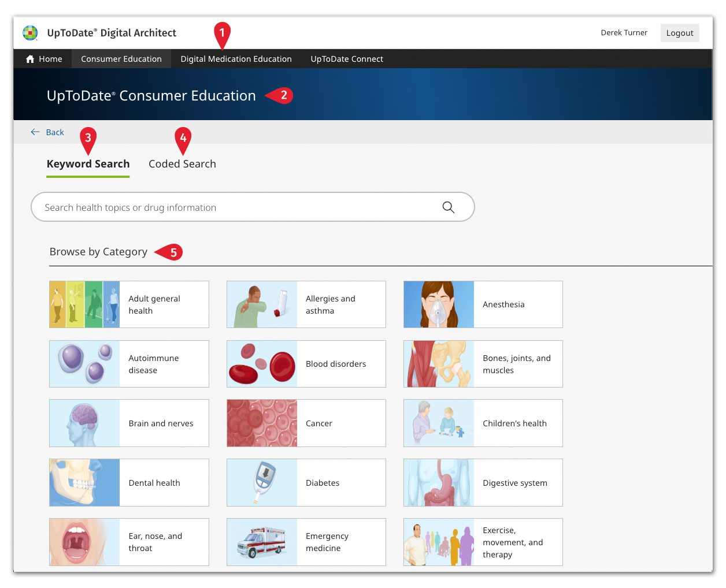Image resolution: width=726 pixels, height=588 pixels.
Task: Open the UpToDate Connect menu item
Action: pyautogui.click(x=347, y=58)
